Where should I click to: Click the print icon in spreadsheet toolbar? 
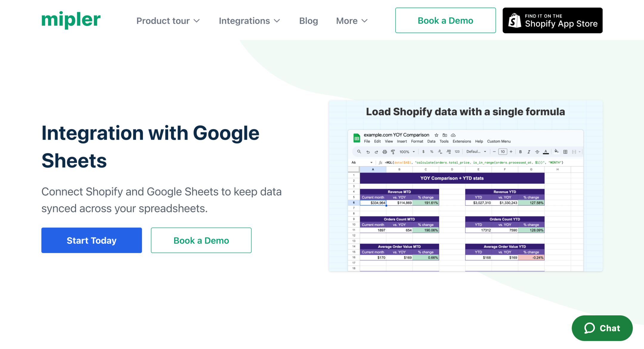(385, 152)
